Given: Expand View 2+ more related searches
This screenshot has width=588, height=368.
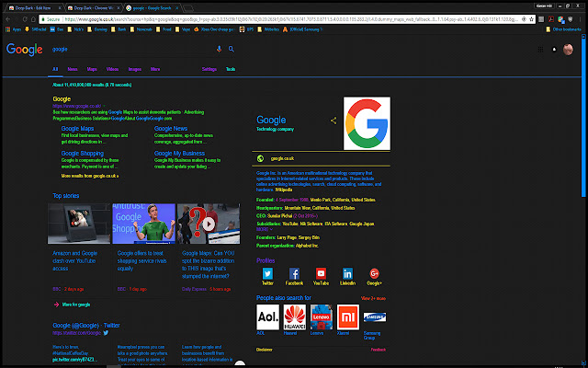Looking at the screenshot, I should pos(373,298).
